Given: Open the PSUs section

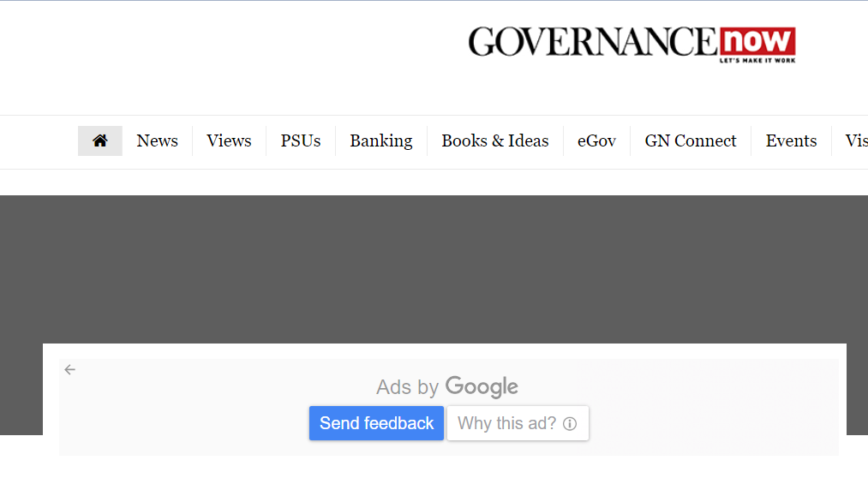Looking at the screenshot, I should pos(301,141).
